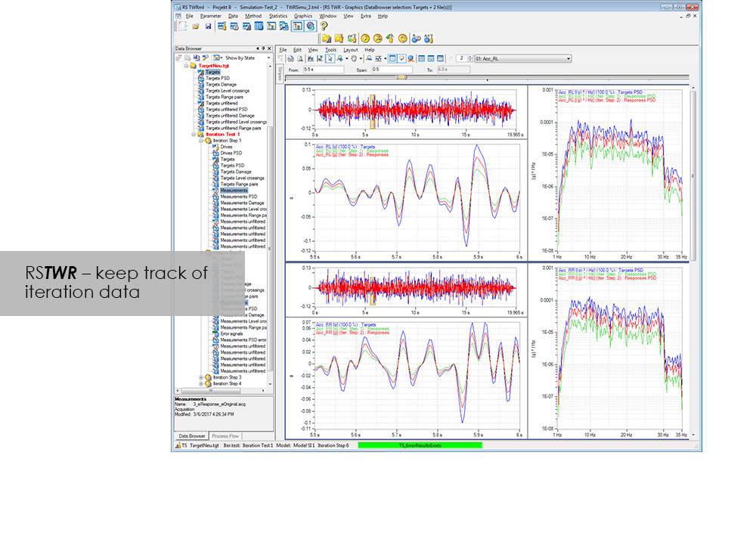The width and height of the screenshot is (756, 536).
Task: Select Targets PSD under TargetNeu.tgt
Action: tap(218, 79)
